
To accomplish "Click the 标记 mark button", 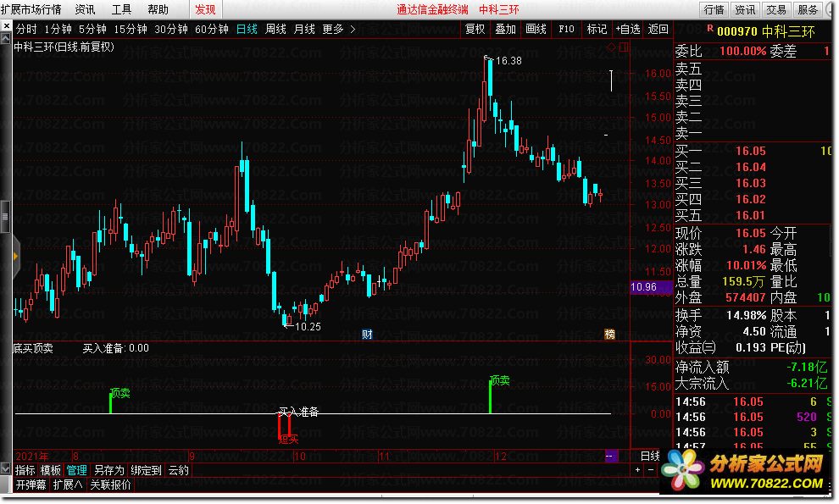I will [597, 29].
